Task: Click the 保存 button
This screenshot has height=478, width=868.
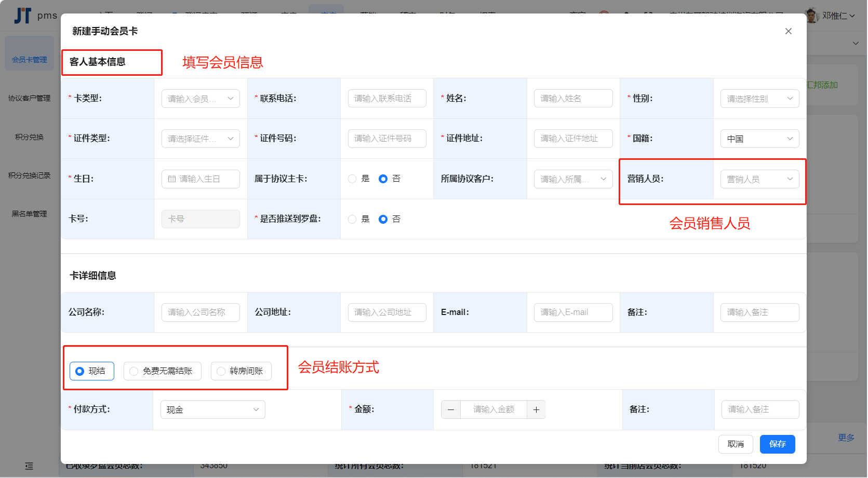Action: point(777,444)
